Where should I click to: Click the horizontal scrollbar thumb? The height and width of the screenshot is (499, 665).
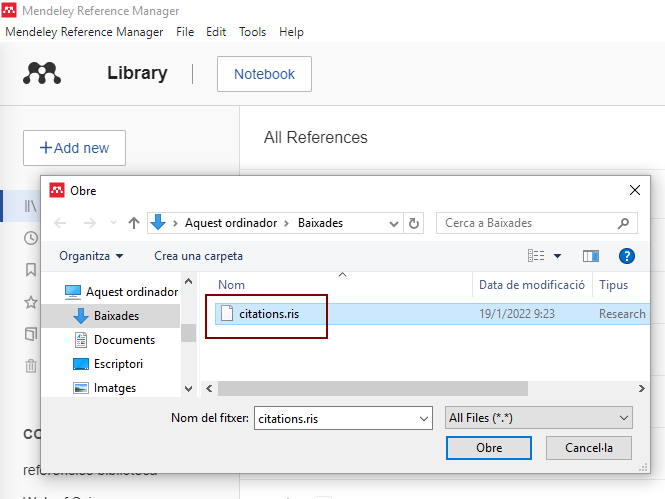tap(373, 388)
